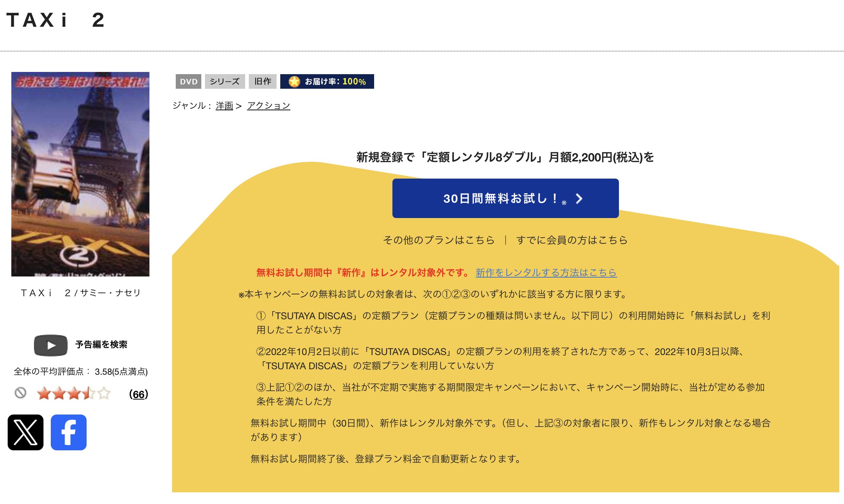This screenshot has width=844, height=504.
Task: Click すでに会員の方はこちら link
Action: (572, 240)
